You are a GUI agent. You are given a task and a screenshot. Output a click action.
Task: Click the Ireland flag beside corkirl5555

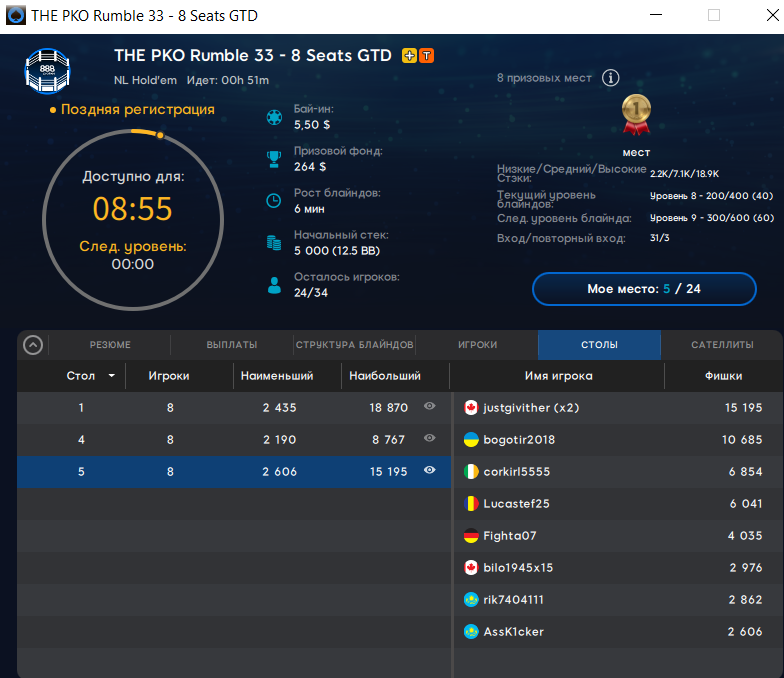471,472
